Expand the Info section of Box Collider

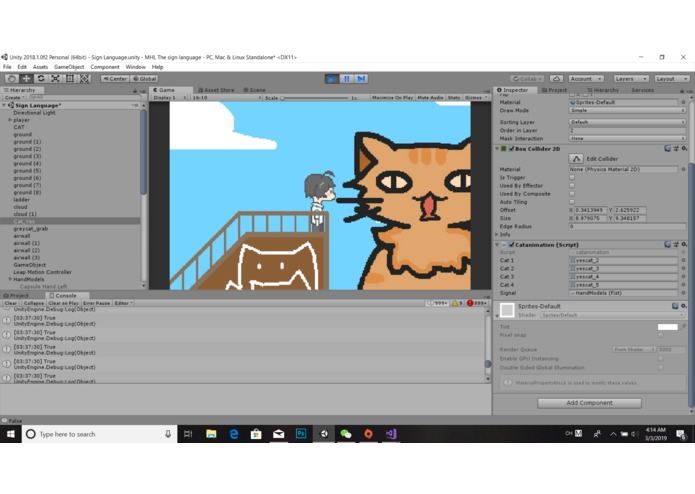click(497, 234)
